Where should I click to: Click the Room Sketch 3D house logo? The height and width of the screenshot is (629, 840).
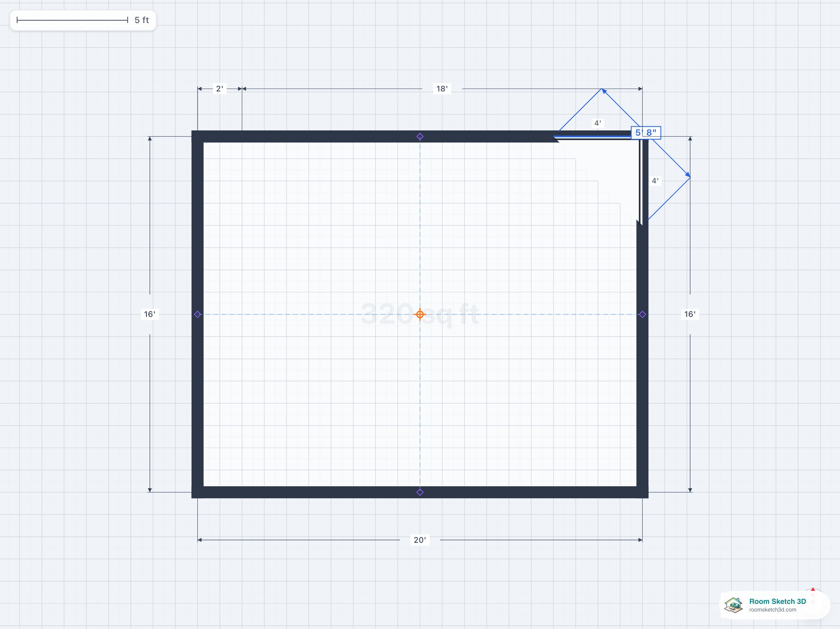[734, 605]
